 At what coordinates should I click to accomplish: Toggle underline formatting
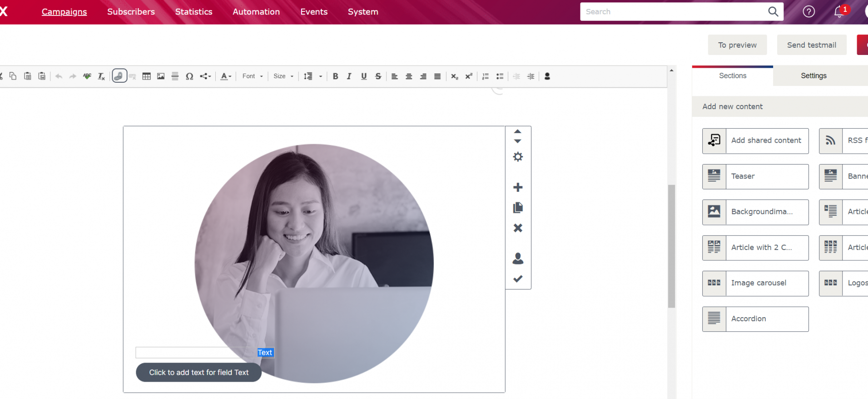364,76
